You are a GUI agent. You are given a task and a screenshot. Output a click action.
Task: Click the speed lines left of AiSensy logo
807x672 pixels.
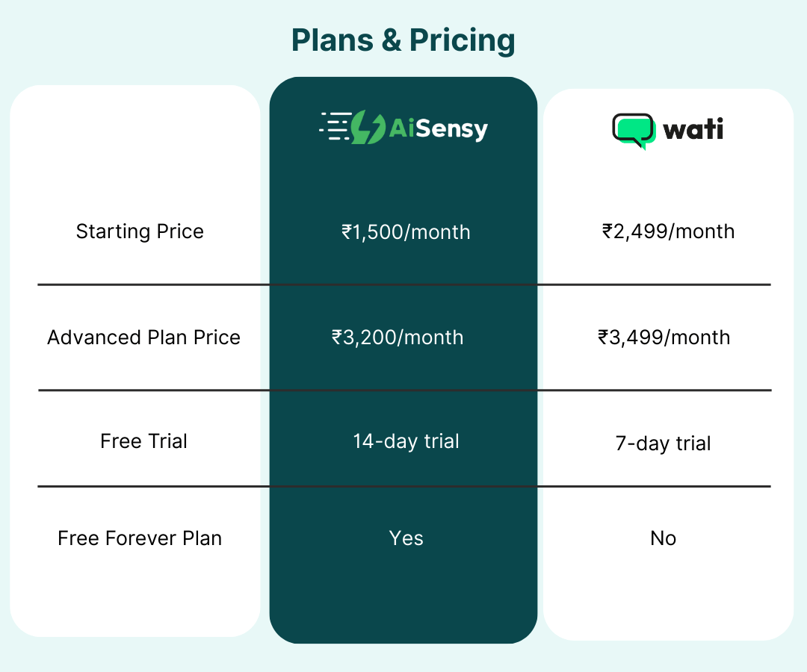click(x=333, y=127)
